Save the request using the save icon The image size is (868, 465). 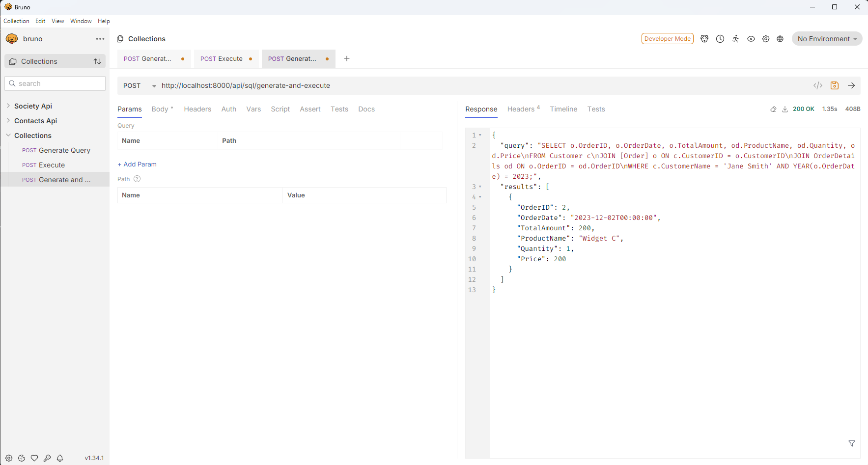(x=835, y=85)
